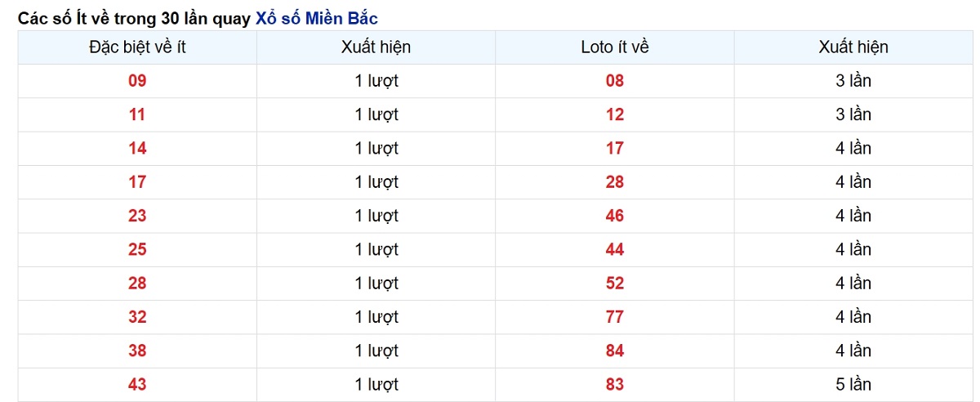Select special number 11
Screen dimensions: 980x402
click(137, 114)
